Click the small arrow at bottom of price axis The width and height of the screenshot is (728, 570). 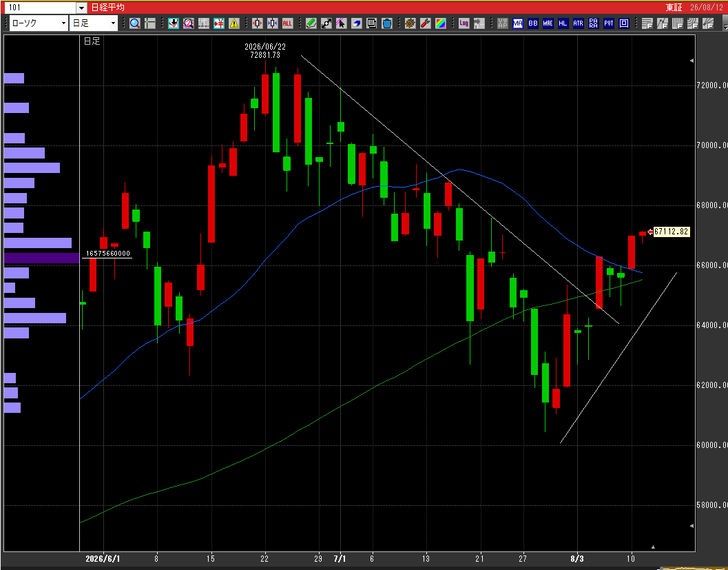click(x=691, y=526)
